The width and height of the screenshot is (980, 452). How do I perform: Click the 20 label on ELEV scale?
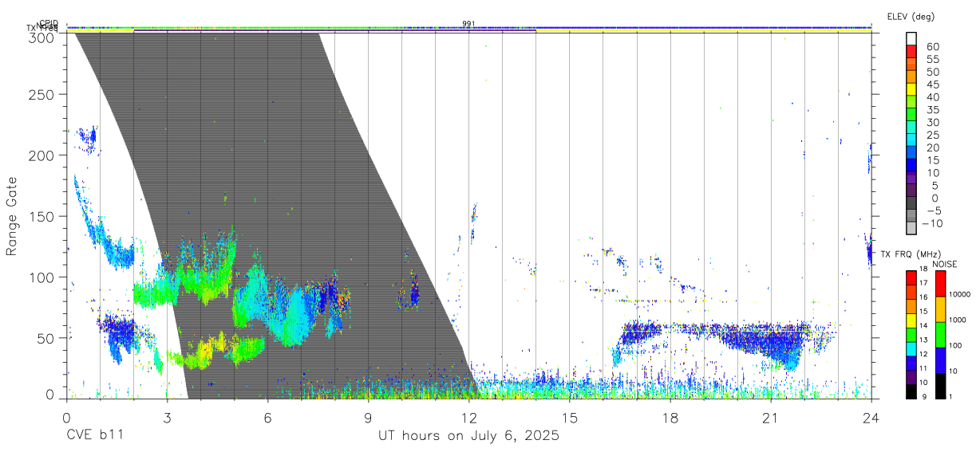click(932, 147)
